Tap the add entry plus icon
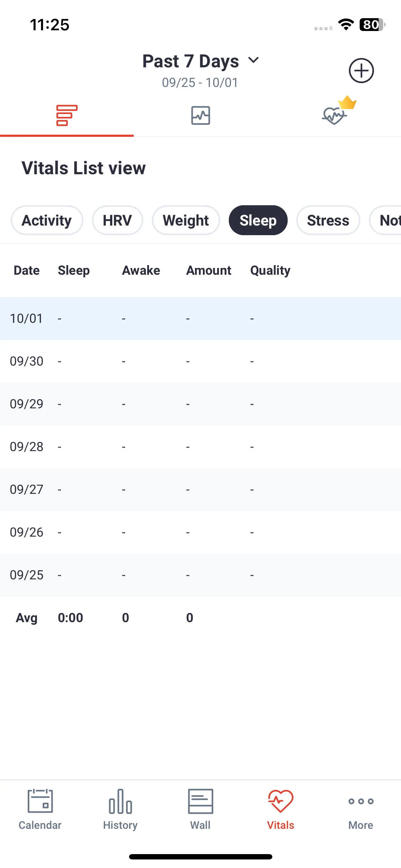This screenshot has width=401, height=868. 361,71
